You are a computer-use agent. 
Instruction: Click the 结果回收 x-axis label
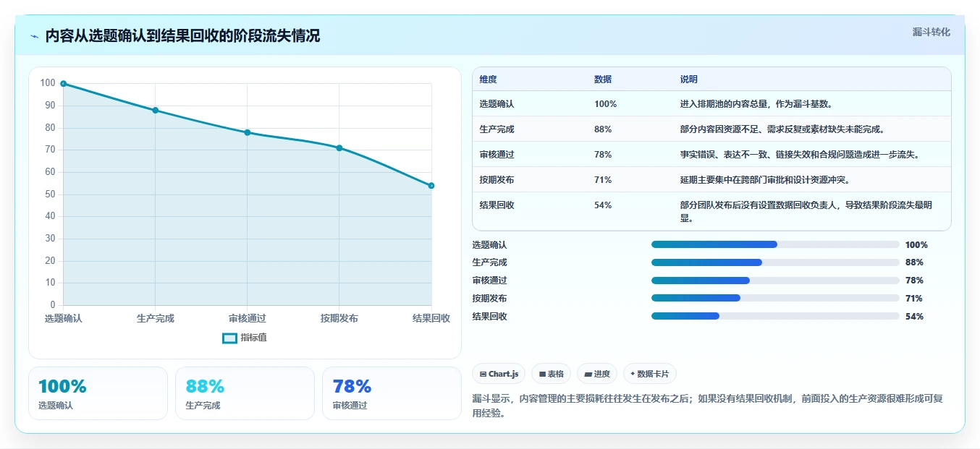431,318
